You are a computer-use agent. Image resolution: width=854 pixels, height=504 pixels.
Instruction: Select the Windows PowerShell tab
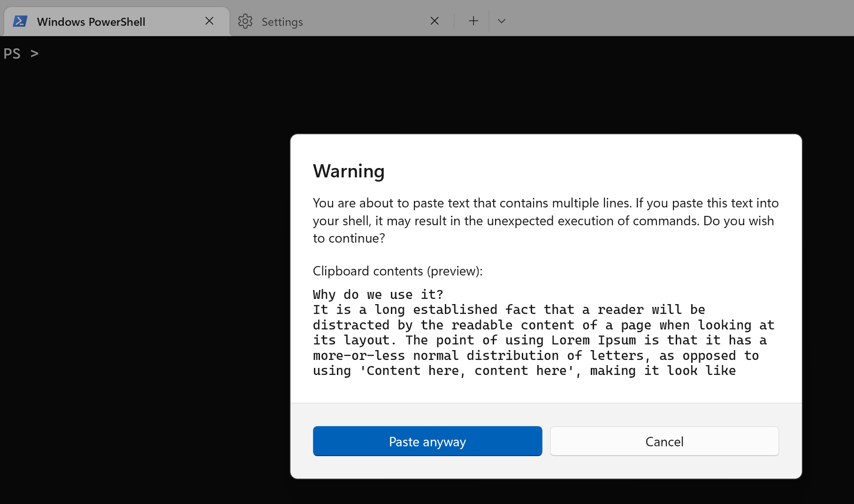[x=91, y=22]
